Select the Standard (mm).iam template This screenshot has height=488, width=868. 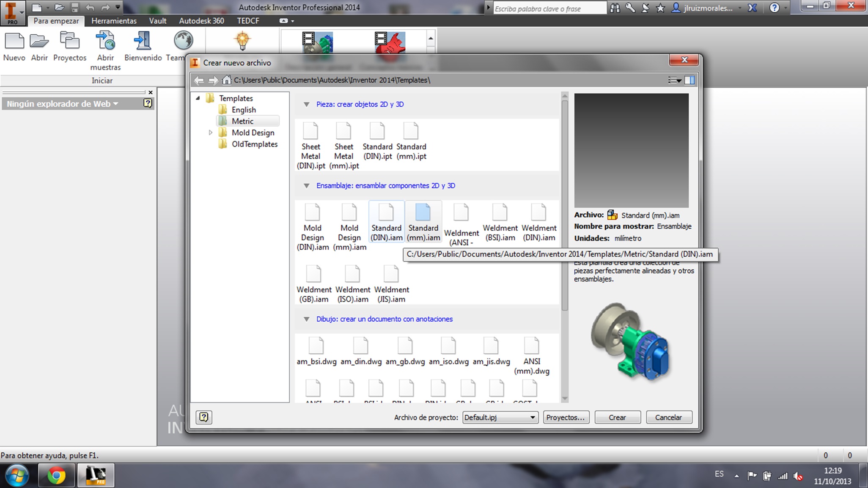click(x=423, y=222)
